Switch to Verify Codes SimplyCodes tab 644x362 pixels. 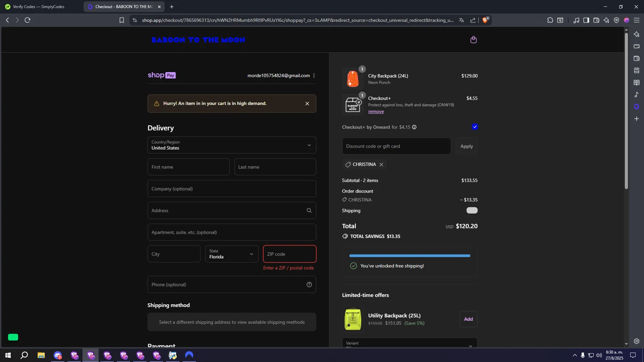click(41, 7)
